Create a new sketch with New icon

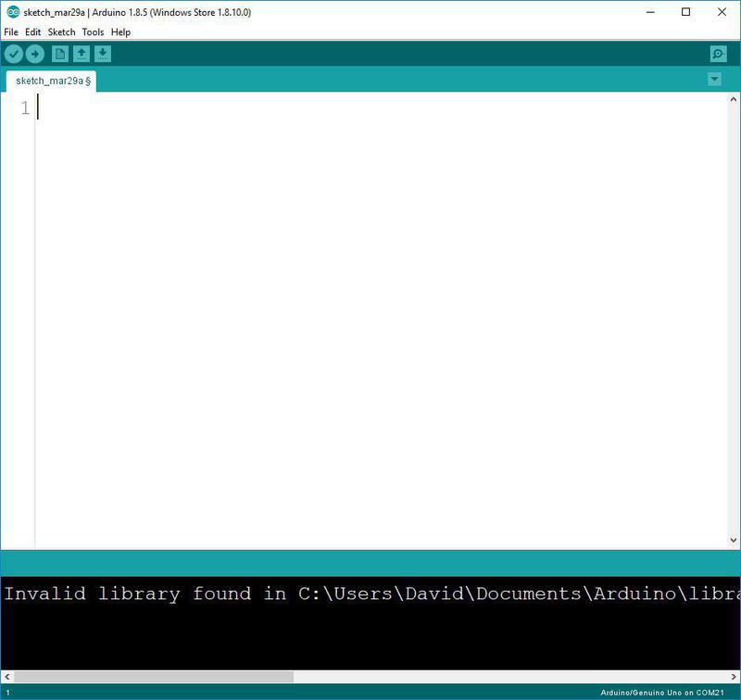pyautogui.click(x=60, y=54)
